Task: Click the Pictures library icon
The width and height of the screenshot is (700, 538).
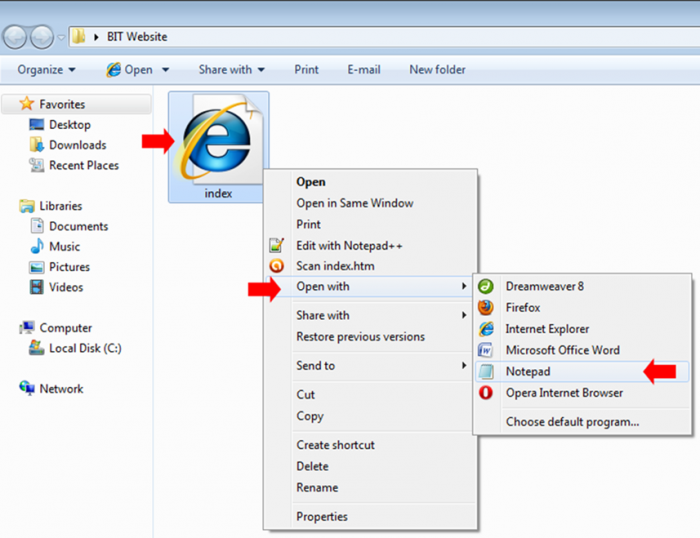Action: pos(37,267)
